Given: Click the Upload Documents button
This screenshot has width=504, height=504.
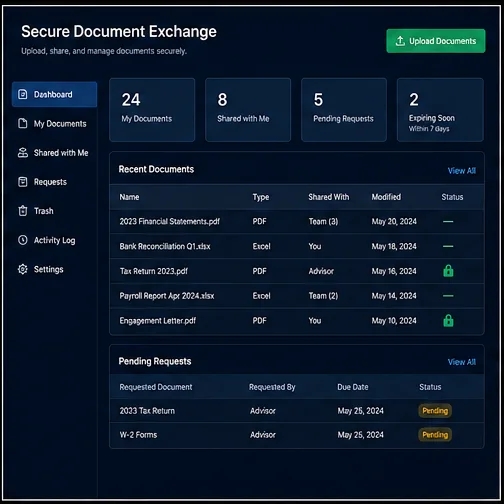Looking at the screenshot, I should (436, 41).
